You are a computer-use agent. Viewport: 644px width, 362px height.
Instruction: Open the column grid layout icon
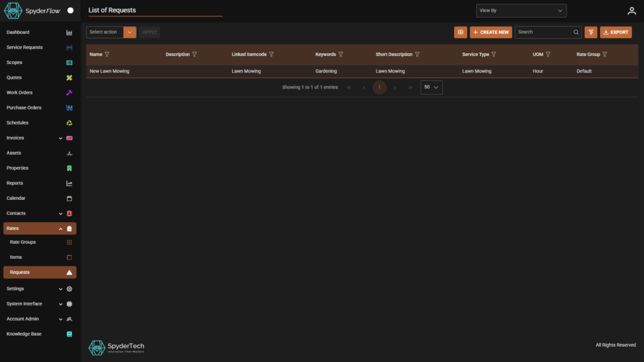point(460,32)
